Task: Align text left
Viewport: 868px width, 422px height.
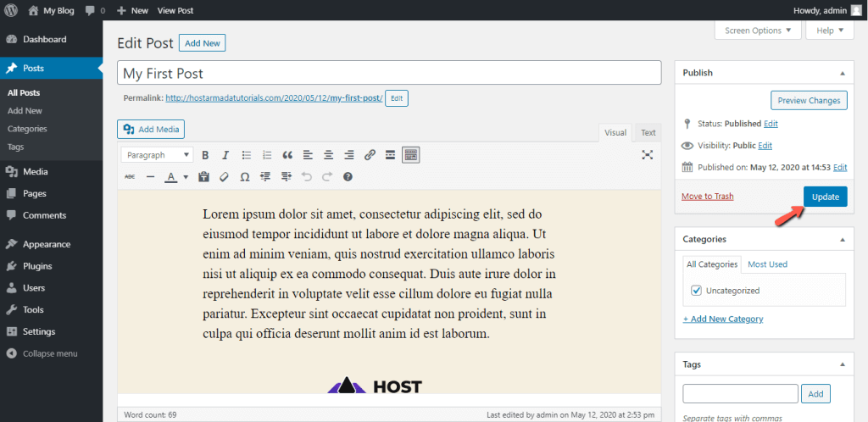Action: [x=308, y=155]
